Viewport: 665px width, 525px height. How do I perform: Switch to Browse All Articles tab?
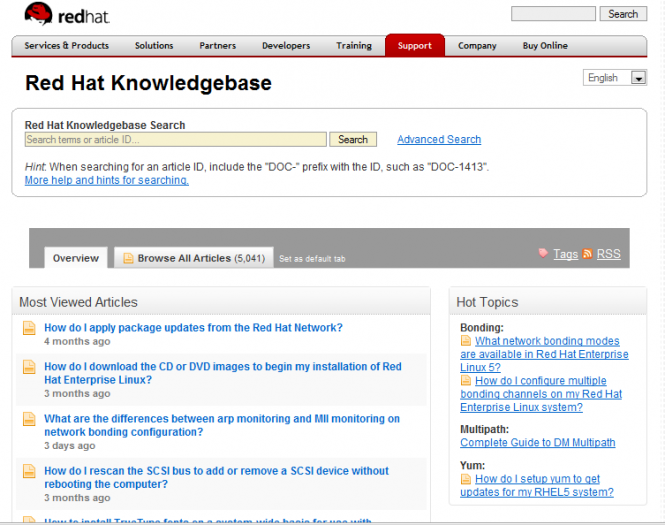(194, 258)
